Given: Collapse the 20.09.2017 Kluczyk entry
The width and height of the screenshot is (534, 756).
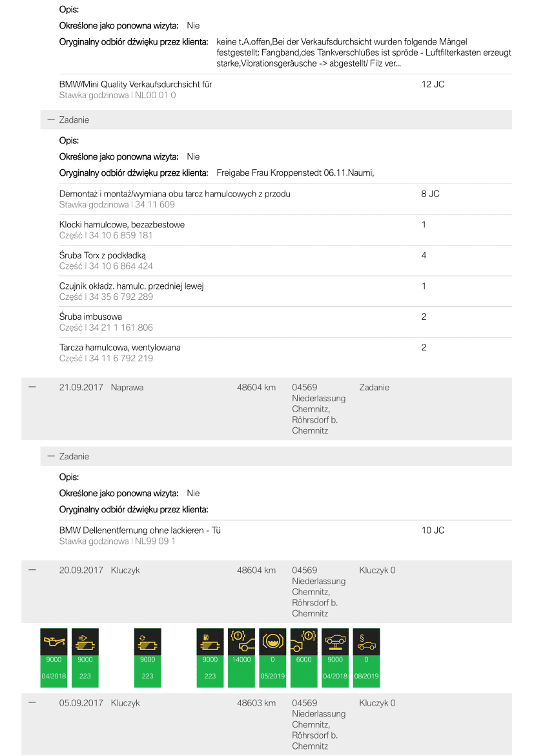Looking at the screenshot, I should coord(32,570).
